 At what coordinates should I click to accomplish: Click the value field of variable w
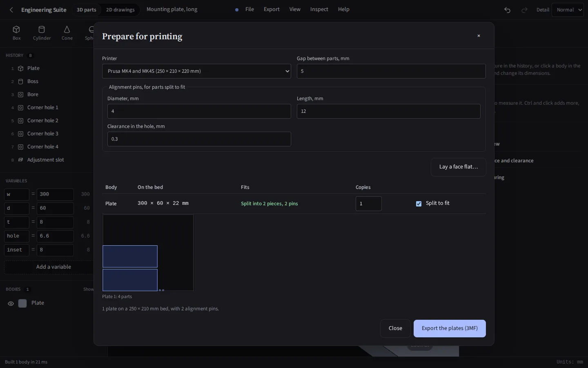55,195
